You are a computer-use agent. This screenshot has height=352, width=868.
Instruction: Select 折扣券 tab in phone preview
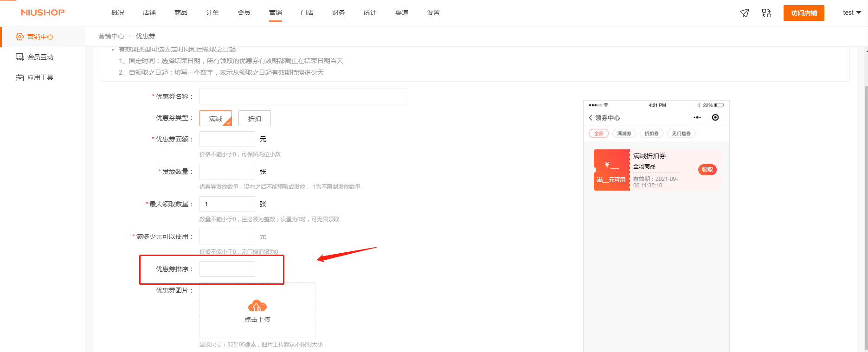click(652, 134)
